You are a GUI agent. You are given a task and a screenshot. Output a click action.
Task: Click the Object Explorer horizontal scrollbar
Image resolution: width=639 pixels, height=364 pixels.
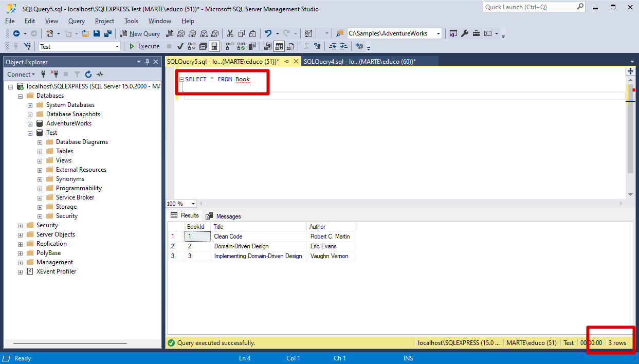[70, 343]
